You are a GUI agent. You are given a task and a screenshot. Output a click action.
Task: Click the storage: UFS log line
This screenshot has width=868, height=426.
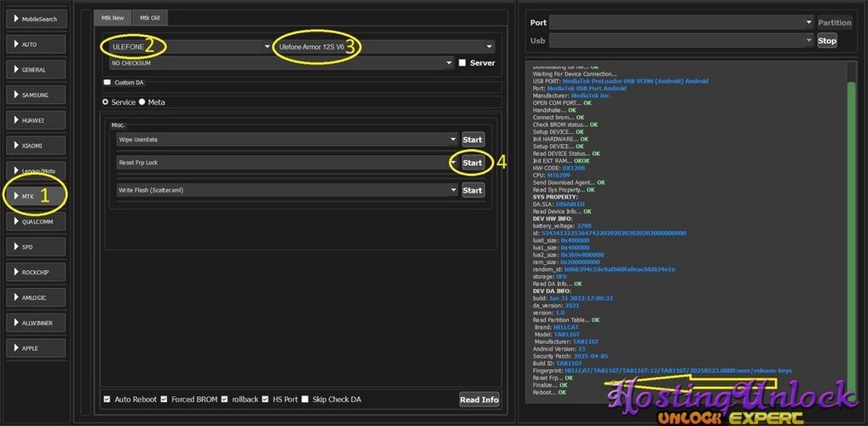(550, 277)
